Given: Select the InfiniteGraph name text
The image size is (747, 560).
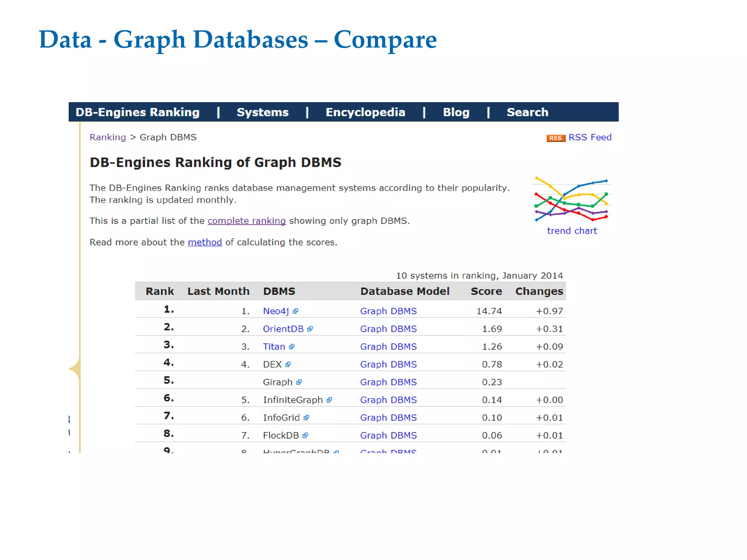Looking at the screenshot, I should pyautogui.click(x=293, y=400).
